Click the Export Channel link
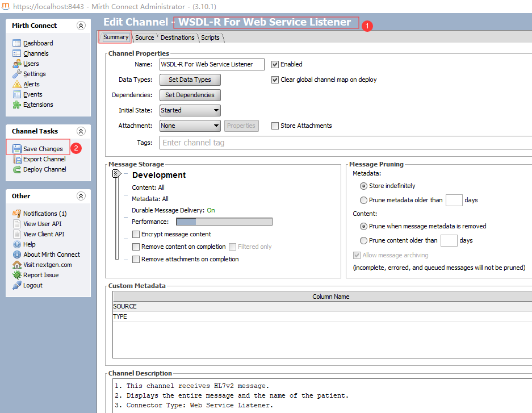Screen dimensions: 532x413 tap(44, 159)
